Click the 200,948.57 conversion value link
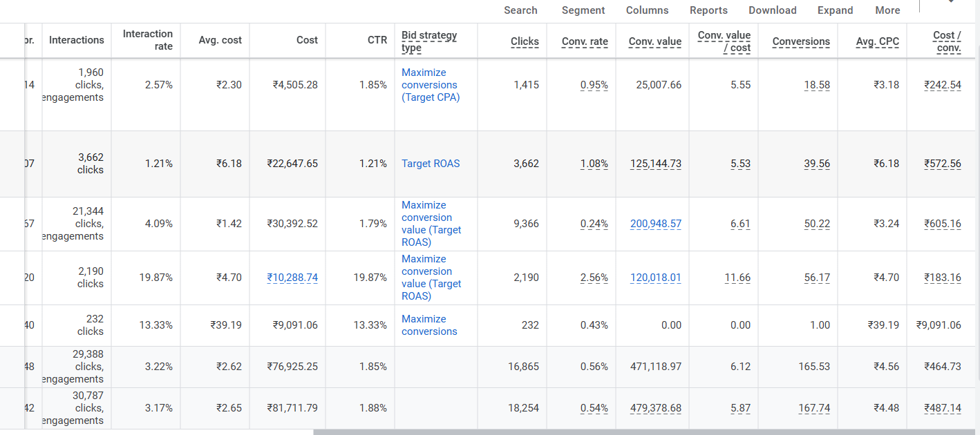This screenshot has height=435, width=980. tap(655, 224)
